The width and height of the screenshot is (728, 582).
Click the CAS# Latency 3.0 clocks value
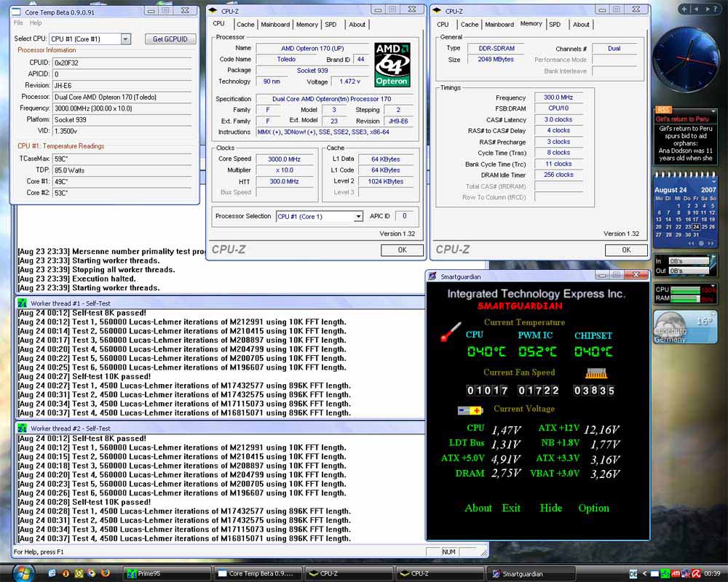(558, 119)
